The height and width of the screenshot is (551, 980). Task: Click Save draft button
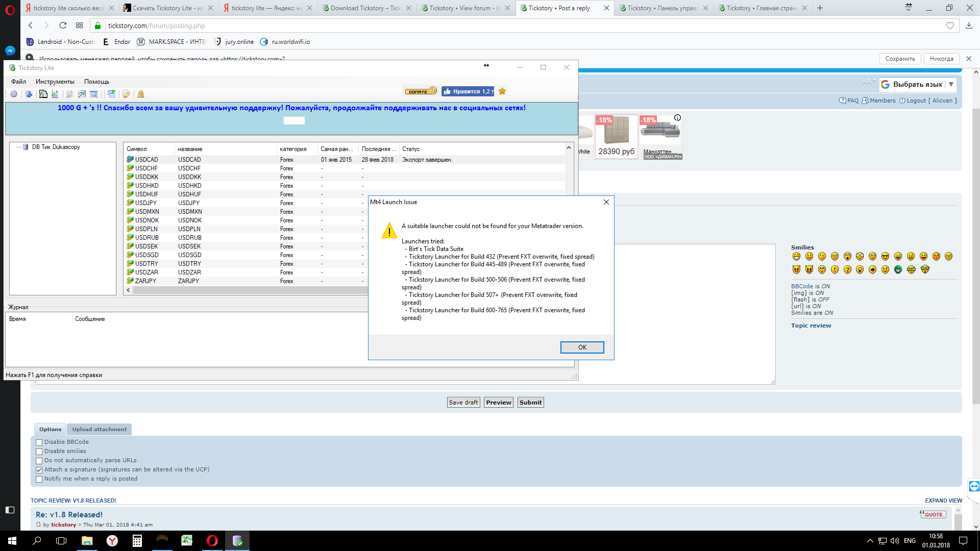[x=463, y=403]
